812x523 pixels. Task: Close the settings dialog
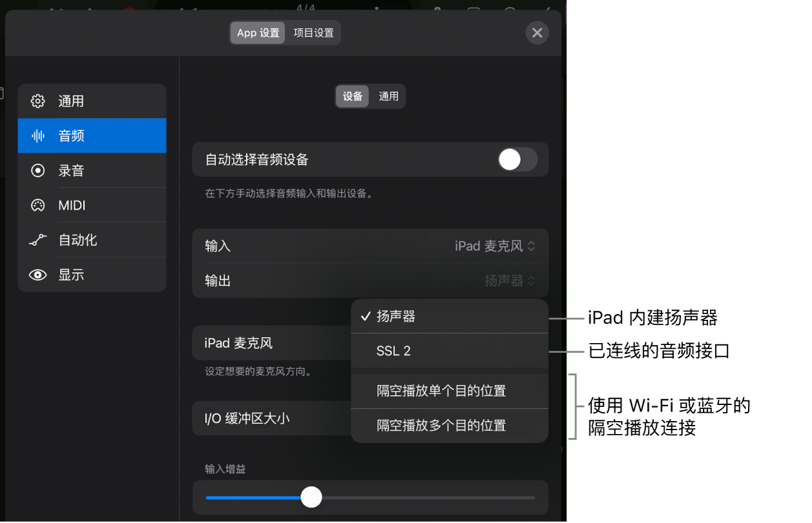click(537, 32)
